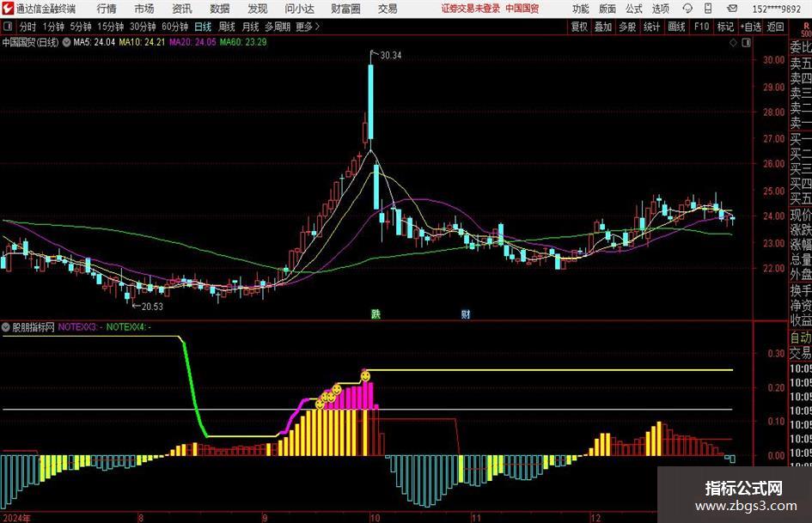
Task: Open the mobile phone icon
Action: pyautogui.click(x=708, y=9)
